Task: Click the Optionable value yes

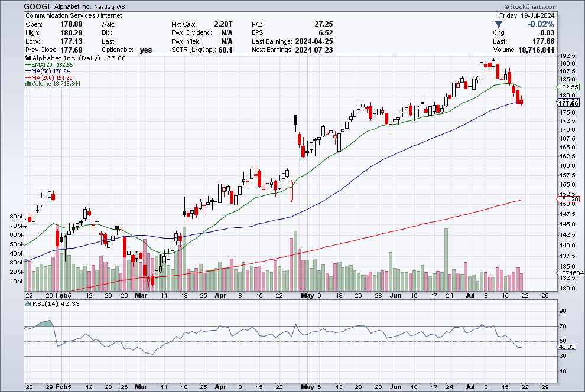Action: 146,50
